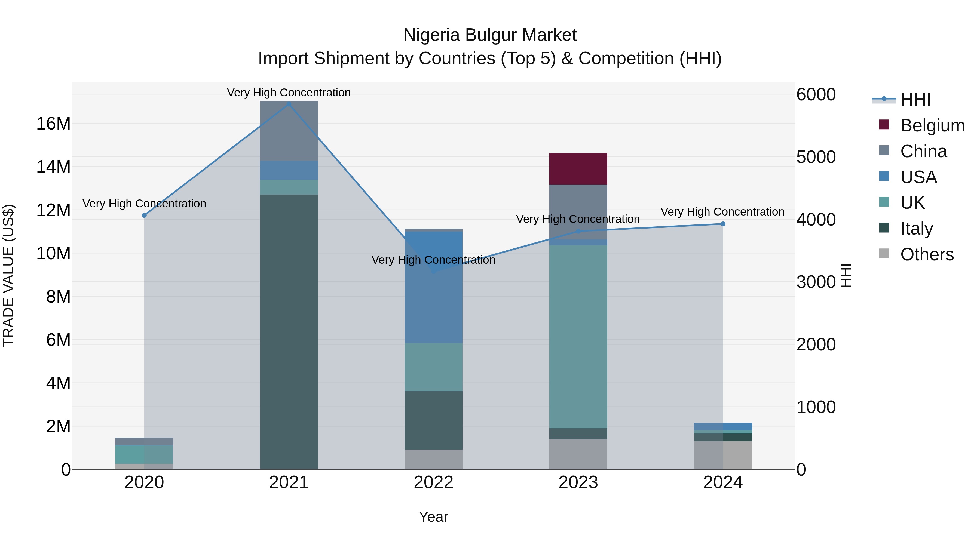This screenshot has height=551, width=980.
Task: Click the 6000 right axis tick label
Action: tap(816, 94)
